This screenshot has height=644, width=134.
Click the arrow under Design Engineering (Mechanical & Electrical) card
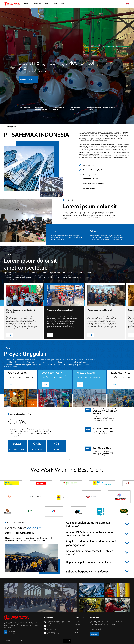click(9, 335)
